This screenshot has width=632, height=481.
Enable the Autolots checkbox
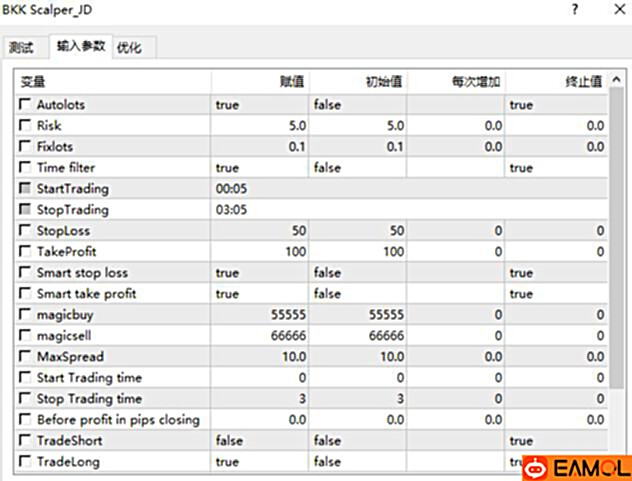(x=25, y=104)
